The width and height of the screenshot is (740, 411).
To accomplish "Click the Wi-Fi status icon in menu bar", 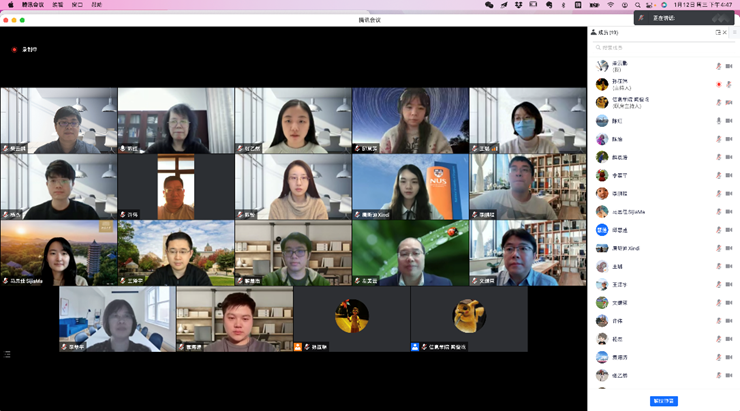I will [x=610, y=5].
